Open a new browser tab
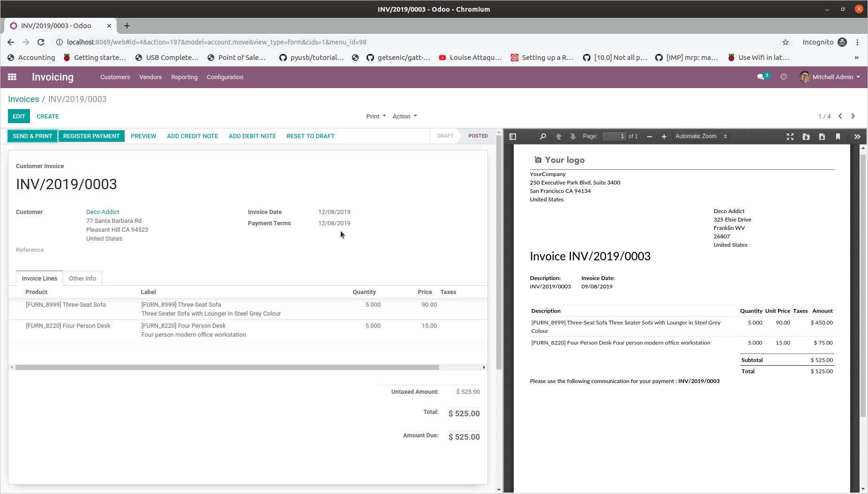Screen dimensions: 868x494 (x=127, y=26)
